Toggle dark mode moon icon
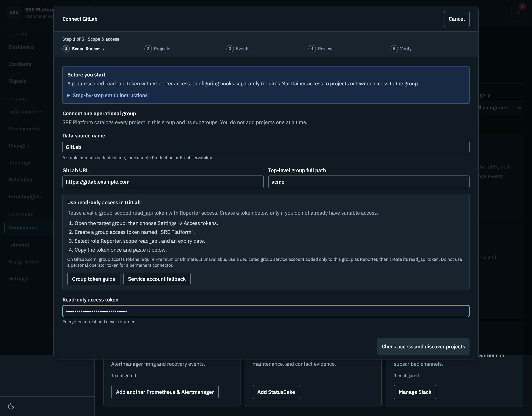 11,406
